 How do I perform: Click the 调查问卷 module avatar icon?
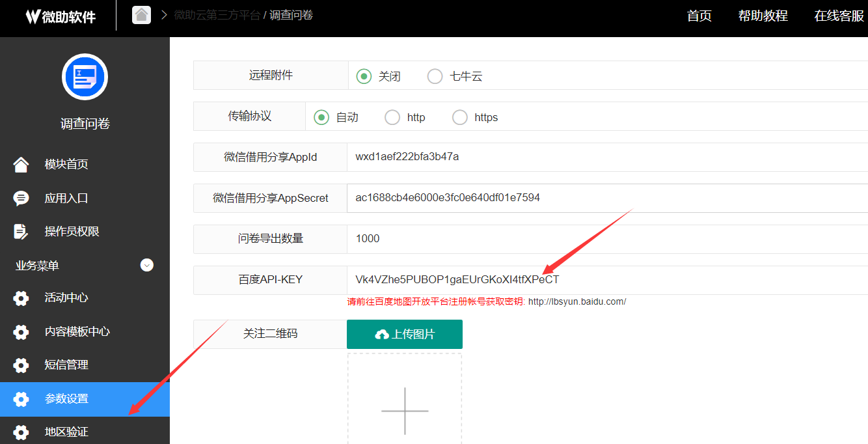point(85,77)
